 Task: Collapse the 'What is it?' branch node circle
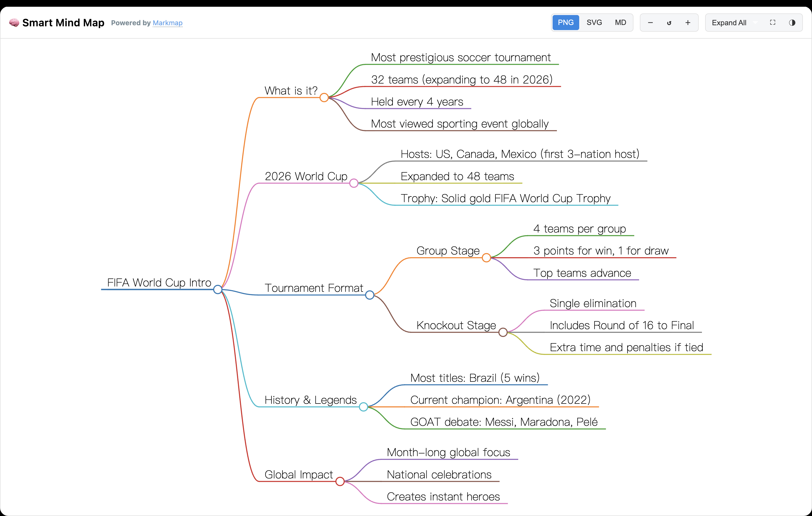(x=324, y=97)
